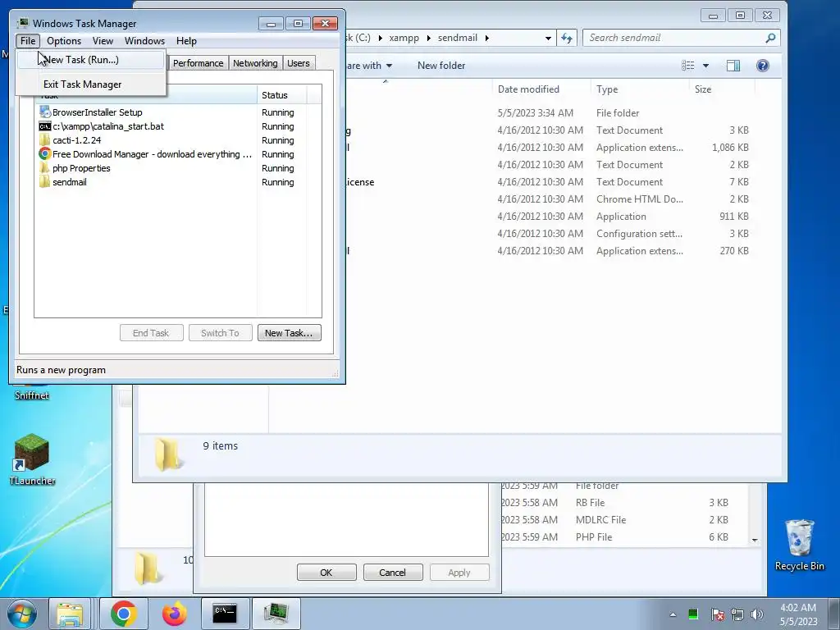Sort tasks by the Status column header
This screenshot has height=630, width=840.
[282, 95]
